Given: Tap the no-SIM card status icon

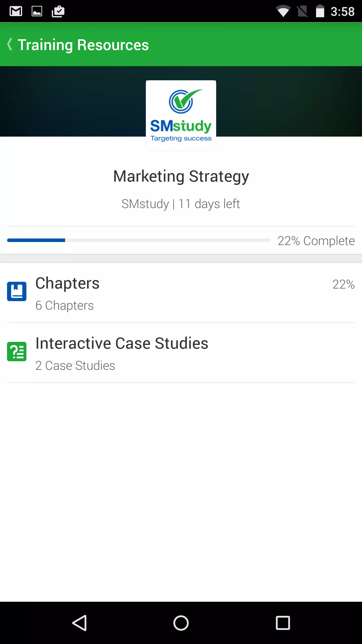Looking at the screenshot, I should [x=302, y=11].
